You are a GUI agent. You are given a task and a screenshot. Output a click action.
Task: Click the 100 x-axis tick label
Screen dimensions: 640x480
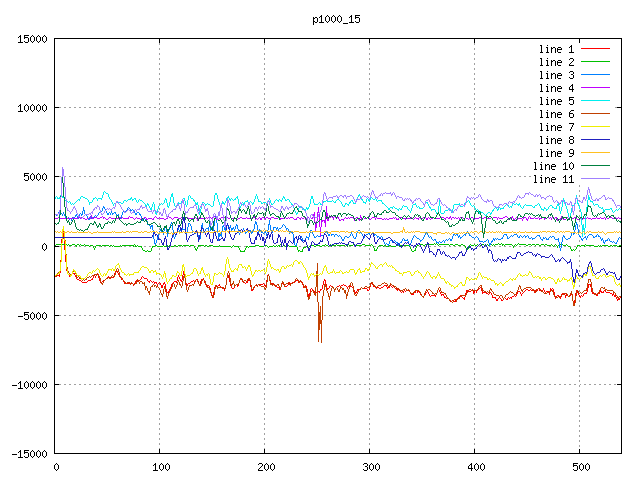(160, 467)
